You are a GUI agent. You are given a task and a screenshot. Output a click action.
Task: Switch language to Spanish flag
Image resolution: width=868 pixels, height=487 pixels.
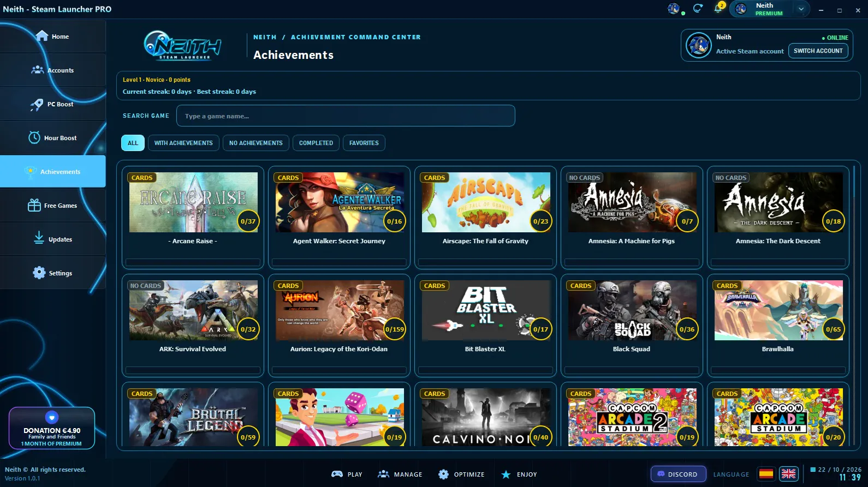[766, 474]
